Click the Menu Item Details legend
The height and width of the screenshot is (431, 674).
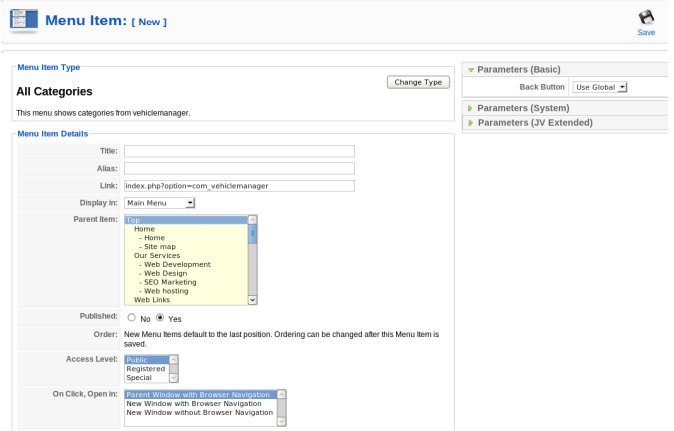pos(52,134)
